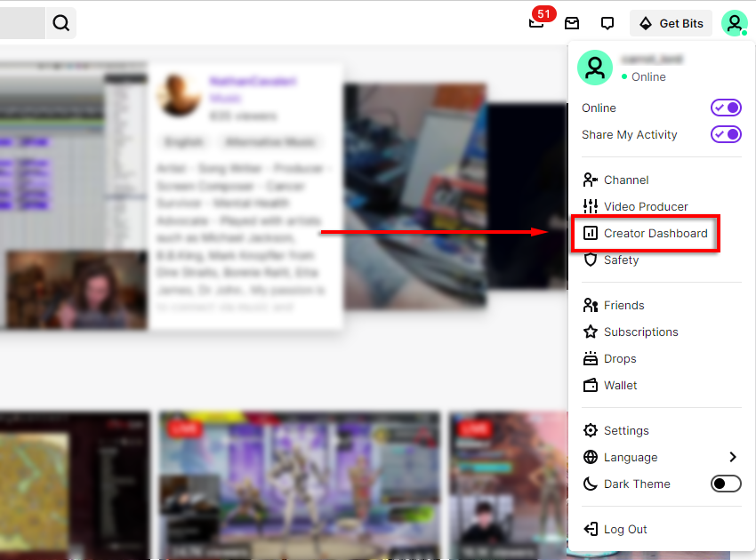Expand the Language submenu chevron
Viewport: 756px width, 560px height.
point(733,457)
